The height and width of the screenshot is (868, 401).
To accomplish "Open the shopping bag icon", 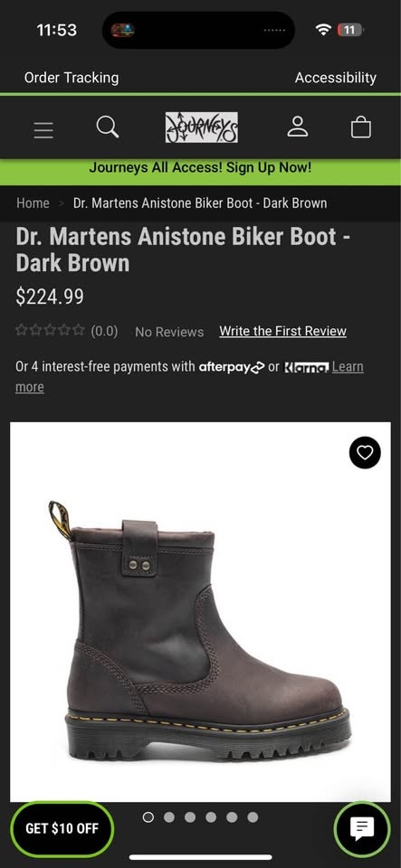I will pyautogui.click(x=360, y=127).
